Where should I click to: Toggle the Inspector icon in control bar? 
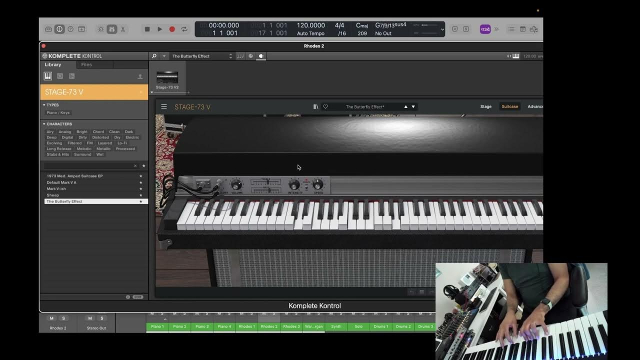60,29
